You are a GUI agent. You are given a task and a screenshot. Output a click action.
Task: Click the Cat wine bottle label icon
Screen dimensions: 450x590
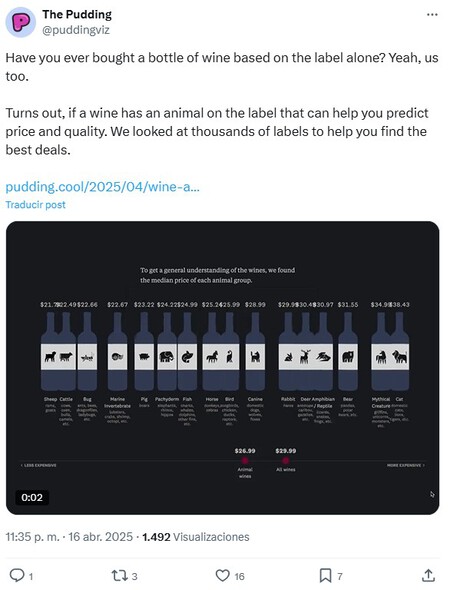coord(400,356)
